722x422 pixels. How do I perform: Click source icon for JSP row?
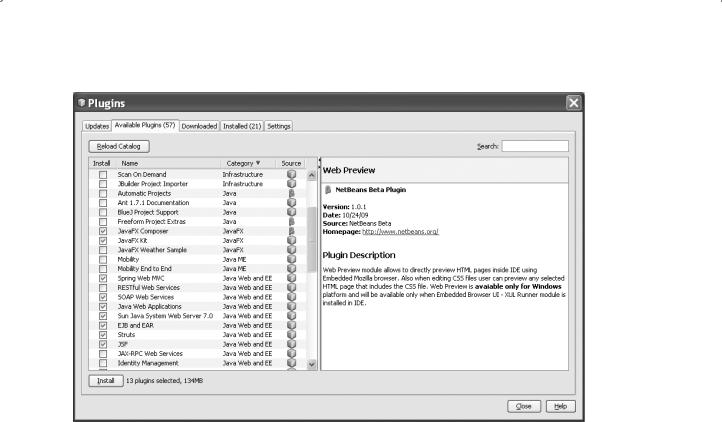(x=291, y=344)
